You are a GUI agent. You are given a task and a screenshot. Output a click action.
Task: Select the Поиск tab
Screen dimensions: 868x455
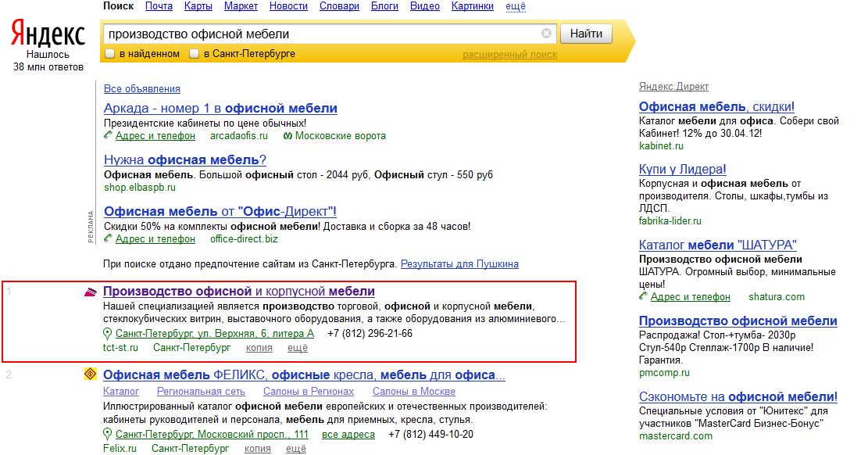[x=119, y=6]
